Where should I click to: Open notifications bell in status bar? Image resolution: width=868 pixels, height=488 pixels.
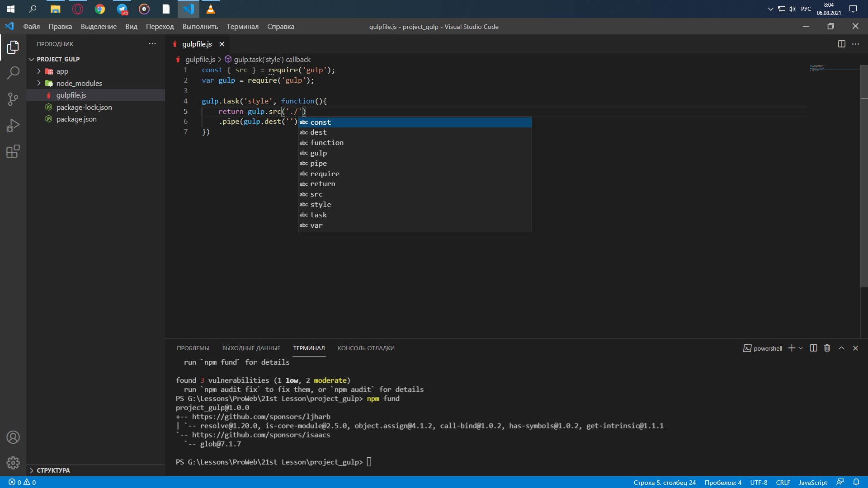tap(856, 482)
